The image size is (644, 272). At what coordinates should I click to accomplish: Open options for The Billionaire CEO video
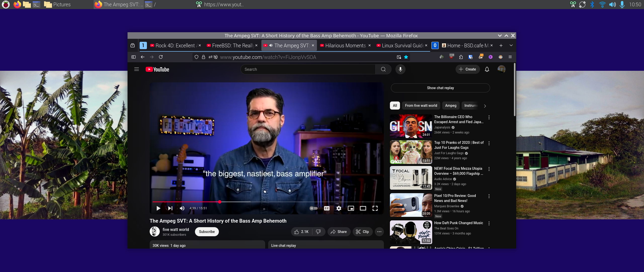click(489, 117)
